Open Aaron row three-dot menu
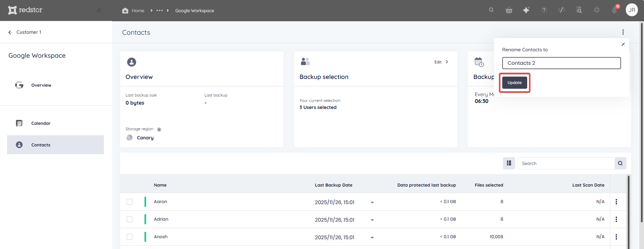The height and width of the screenshot is (249, 644). coord(616,202)
